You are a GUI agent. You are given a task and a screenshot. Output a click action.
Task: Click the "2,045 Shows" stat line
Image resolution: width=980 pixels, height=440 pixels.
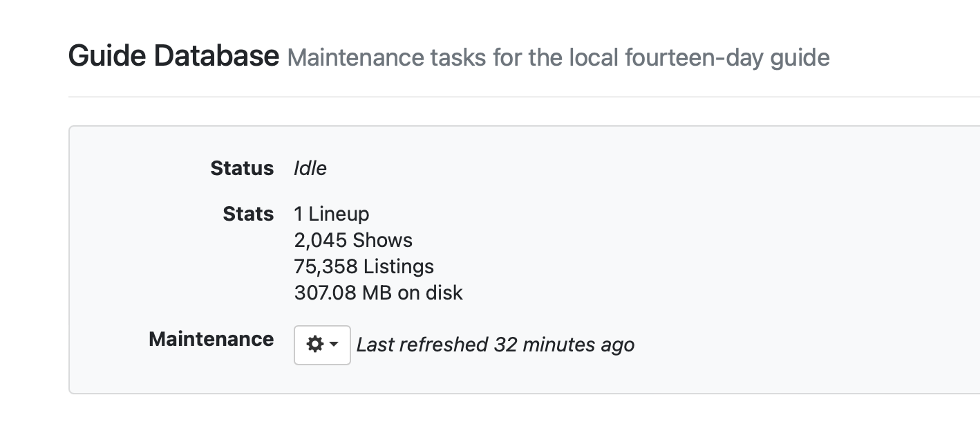[353, 240]
